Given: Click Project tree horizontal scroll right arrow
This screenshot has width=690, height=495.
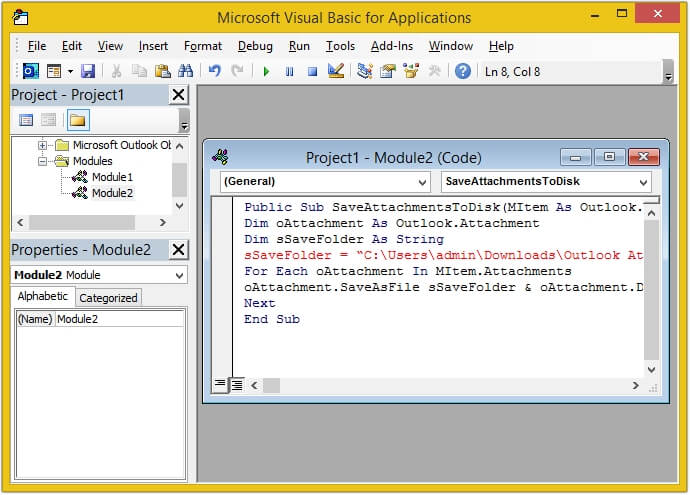Looking at the screenshot, I should [x=163, y=222].
